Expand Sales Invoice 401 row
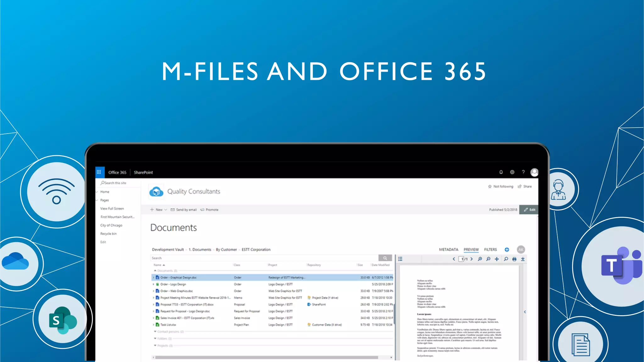644x362 pixels. 153,318
